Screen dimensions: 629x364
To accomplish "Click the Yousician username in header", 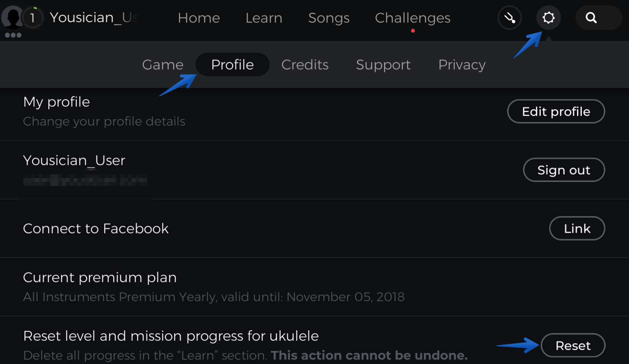I will coord(94,18).
